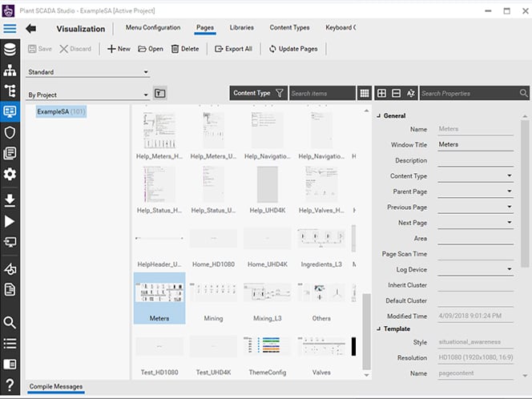This screenshot has width=532, height=399.
Task: Expand the Parent Page dropdown
Action: 509,191
